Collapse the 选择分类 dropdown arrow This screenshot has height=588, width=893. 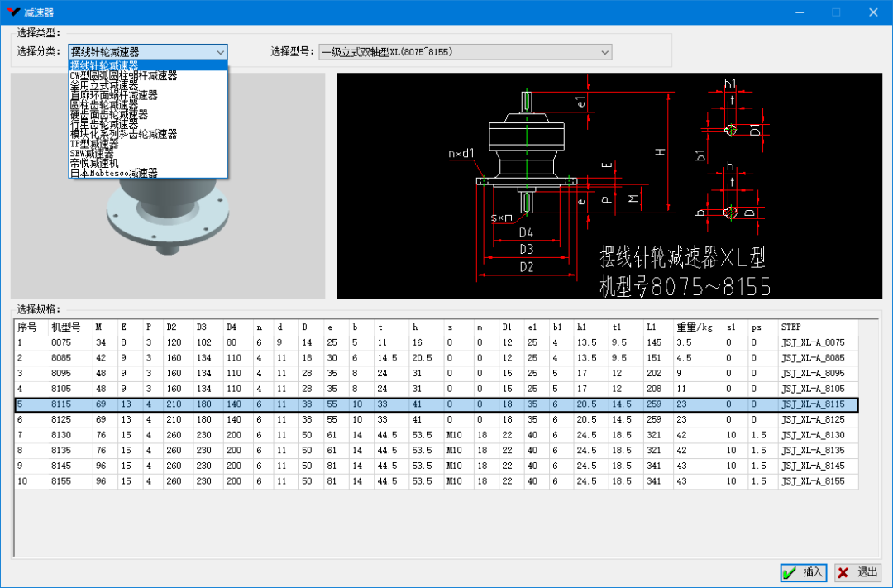coord(220,52)
